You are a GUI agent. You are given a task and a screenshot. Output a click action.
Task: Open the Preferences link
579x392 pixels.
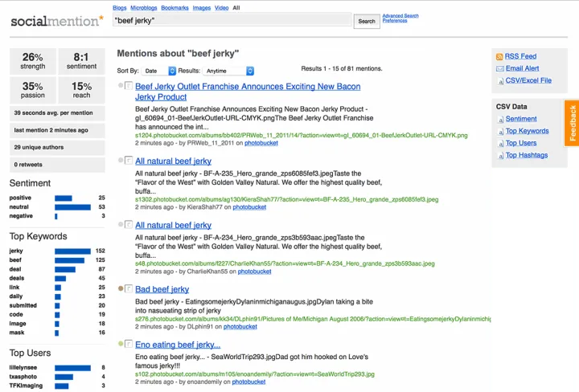[394, 21]
